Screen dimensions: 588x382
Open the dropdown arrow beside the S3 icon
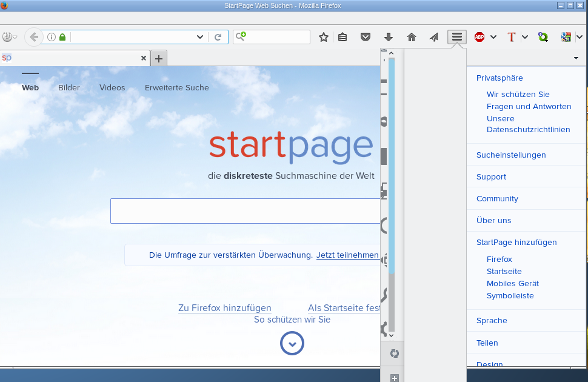580,37
